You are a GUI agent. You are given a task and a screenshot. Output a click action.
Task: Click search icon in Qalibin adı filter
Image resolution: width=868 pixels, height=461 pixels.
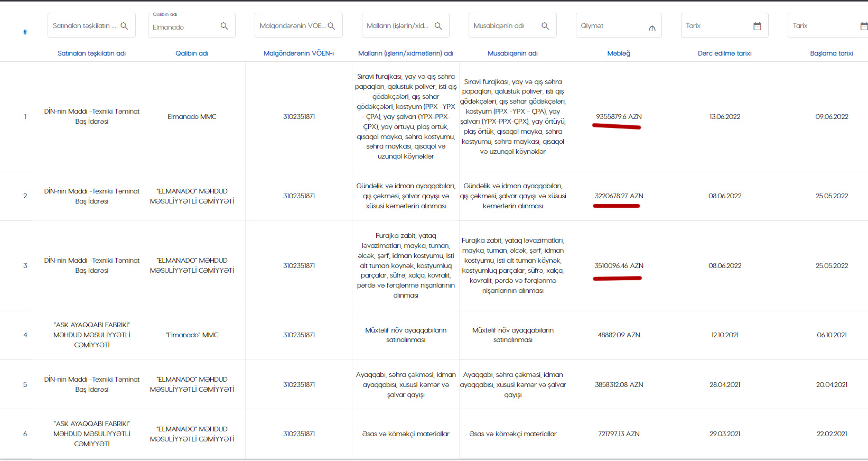pyautogui.click(x=224, y=26)
